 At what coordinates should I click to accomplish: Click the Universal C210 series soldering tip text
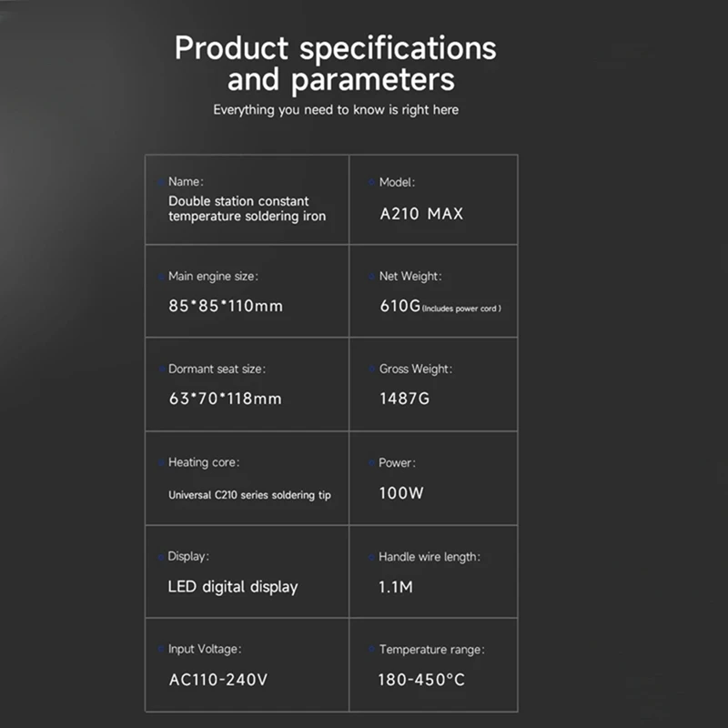click(249, 495)
